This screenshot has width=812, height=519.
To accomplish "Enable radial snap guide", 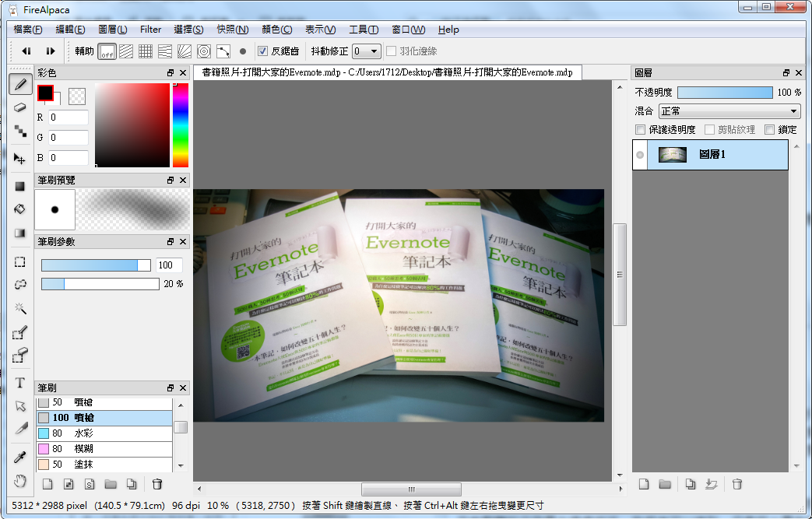I will pyautogui.click(x=185, y=51).
